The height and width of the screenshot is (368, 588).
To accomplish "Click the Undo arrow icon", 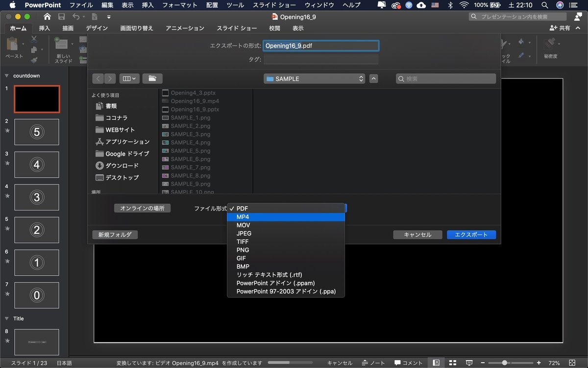I will pos(76,17).
